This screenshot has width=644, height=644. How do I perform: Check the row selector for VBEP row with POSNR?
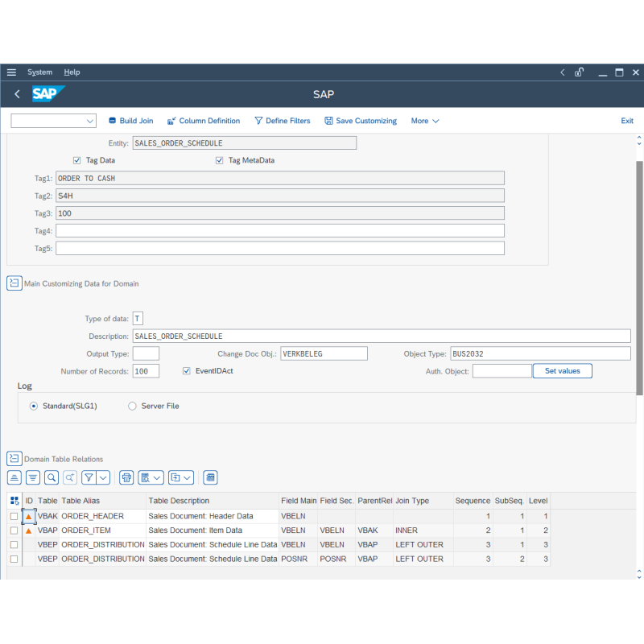coord(14,559)
